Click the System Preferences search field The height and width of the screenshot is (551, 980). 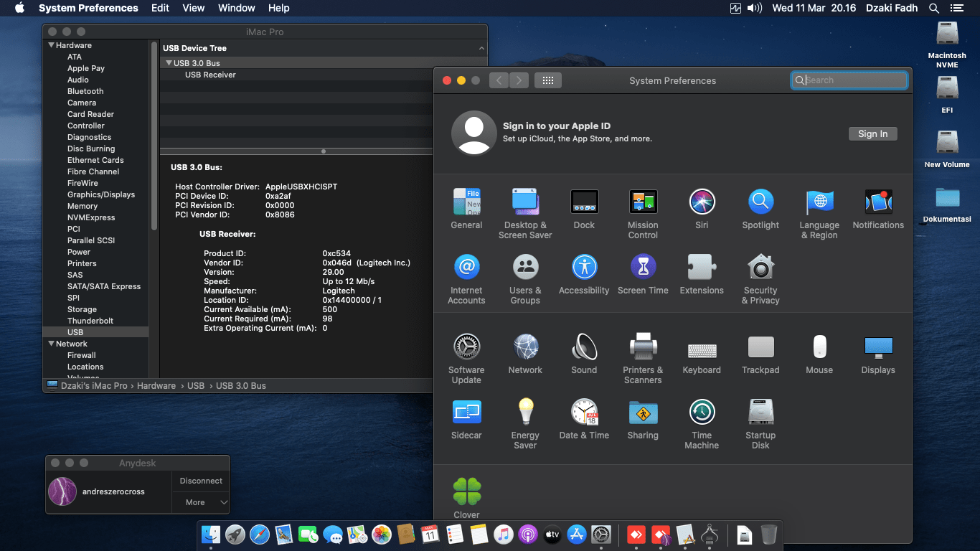(849, 80)
